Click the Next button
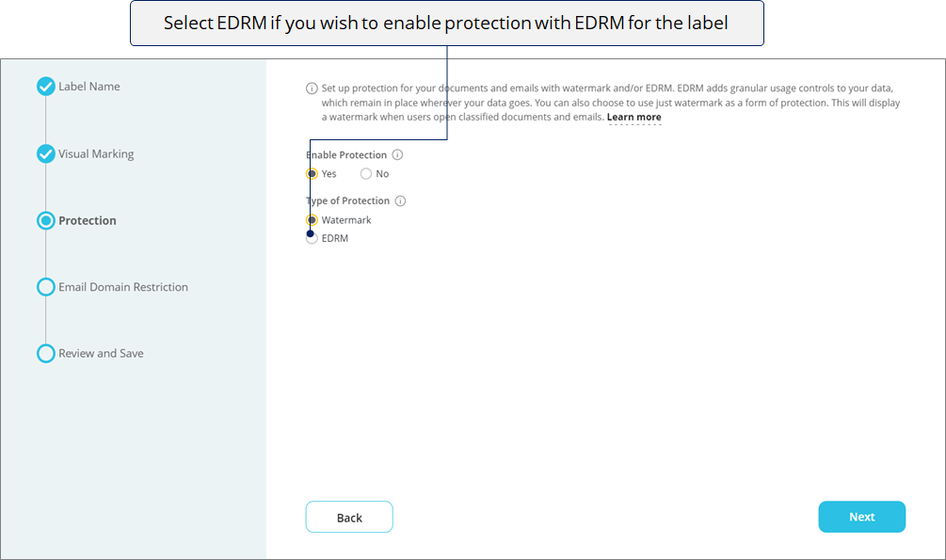 [x=861, y=517]
